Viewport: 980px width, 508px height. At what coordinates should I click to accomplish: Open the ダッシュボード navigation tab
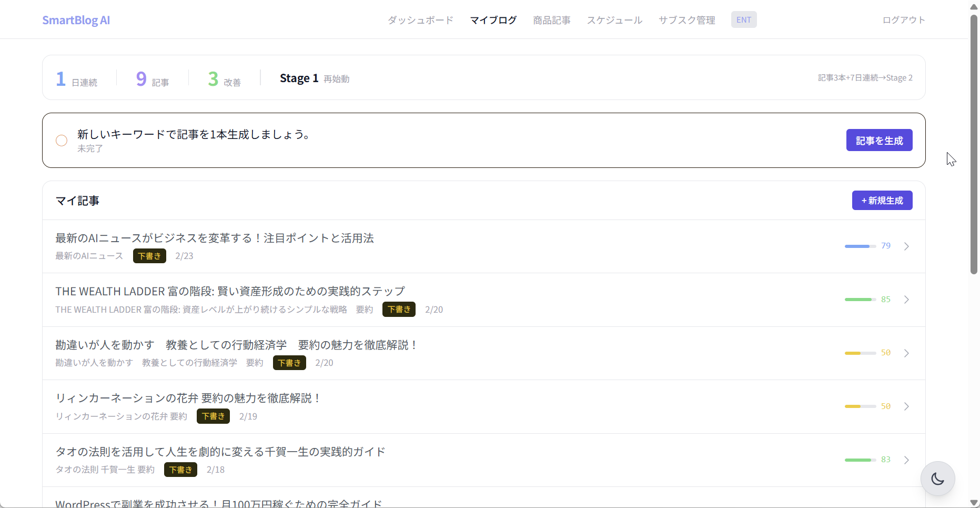pos(420,20)
